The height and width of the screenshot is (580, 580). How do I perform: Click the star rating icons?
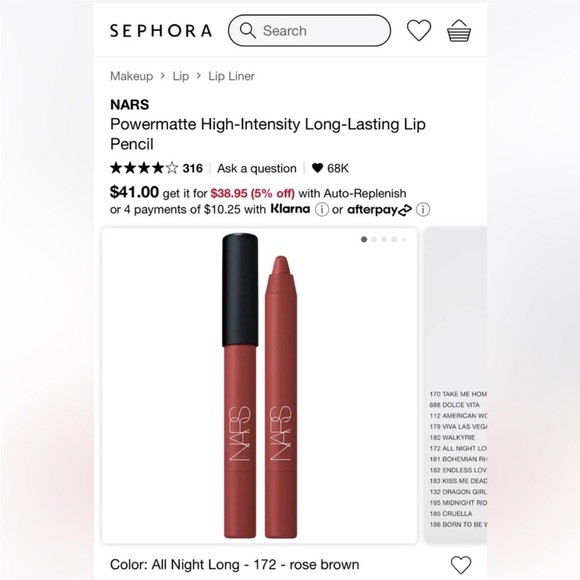(x=144, y=168)
